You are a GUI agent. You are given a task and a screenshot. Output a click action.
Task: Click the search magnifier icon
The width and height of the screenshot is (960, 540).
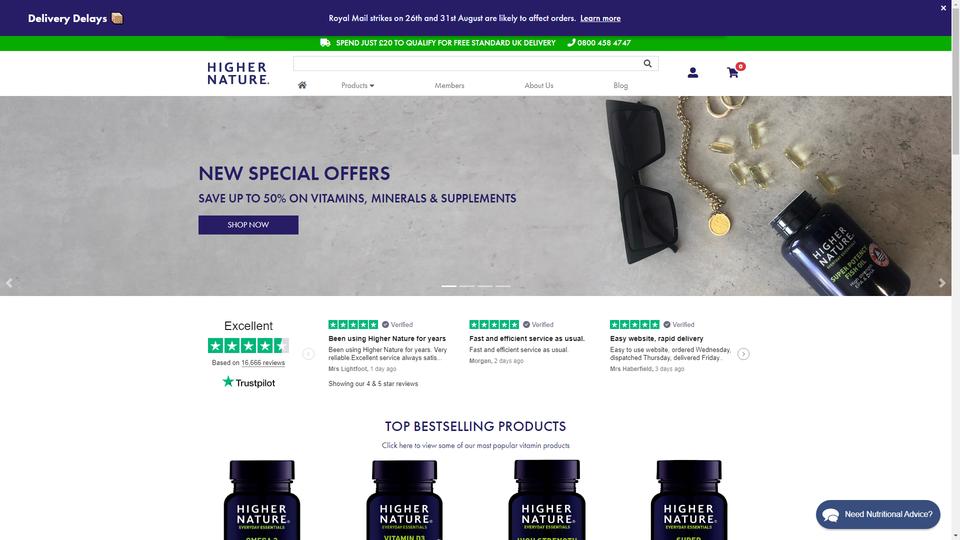click(647, 63)
